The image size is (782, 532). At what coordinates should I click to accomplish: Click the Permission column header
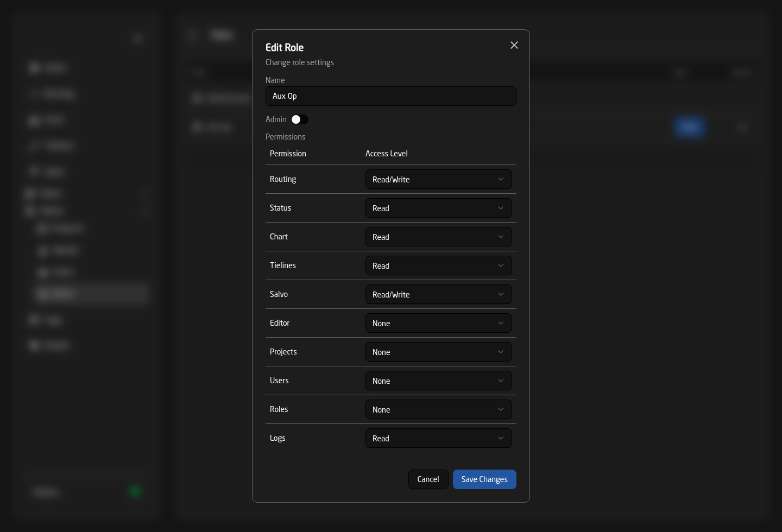point(288,154)
